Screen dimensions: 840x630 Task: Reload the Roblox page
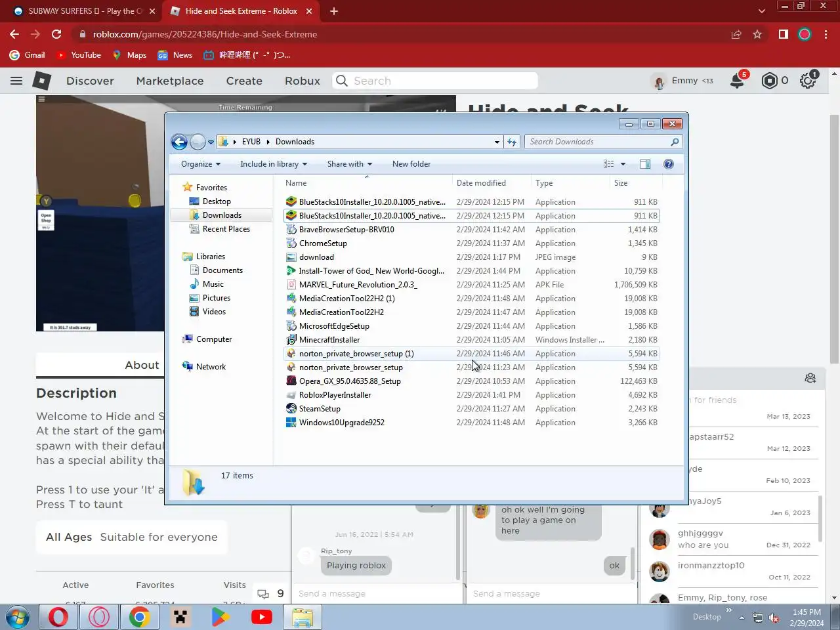[x=56, y=34]
